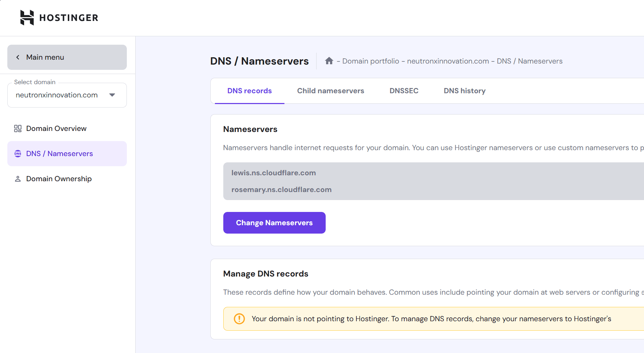Click the Hostinger logo

(x=59, y=17)
